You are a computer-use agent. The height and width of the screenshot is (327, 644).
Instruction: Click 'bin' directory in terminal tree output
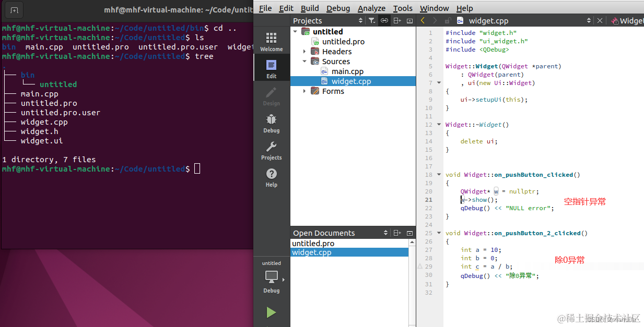[28, 75]
